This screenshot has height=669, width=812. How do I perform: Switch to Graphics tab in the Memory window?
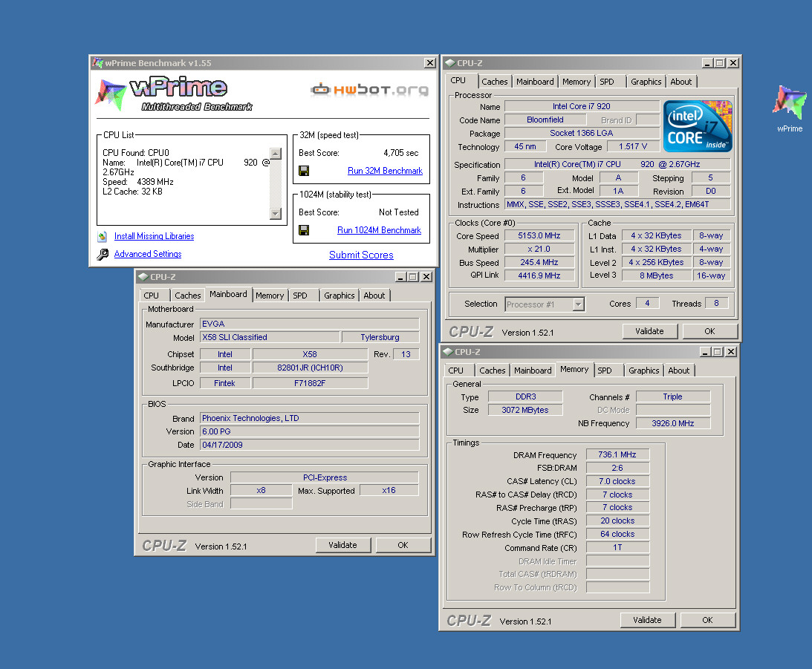pyautogui.click(x=643, y=371)
